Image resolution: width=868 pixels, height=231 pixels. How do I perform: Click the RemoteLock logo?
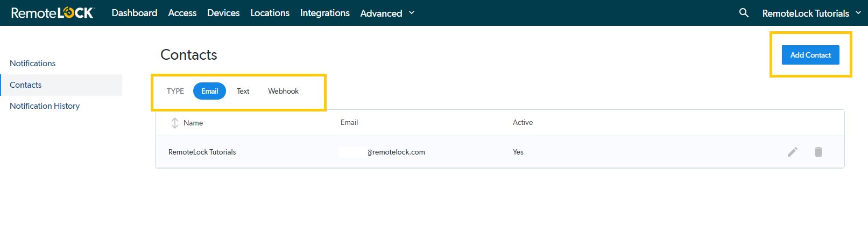pos(53,13)
